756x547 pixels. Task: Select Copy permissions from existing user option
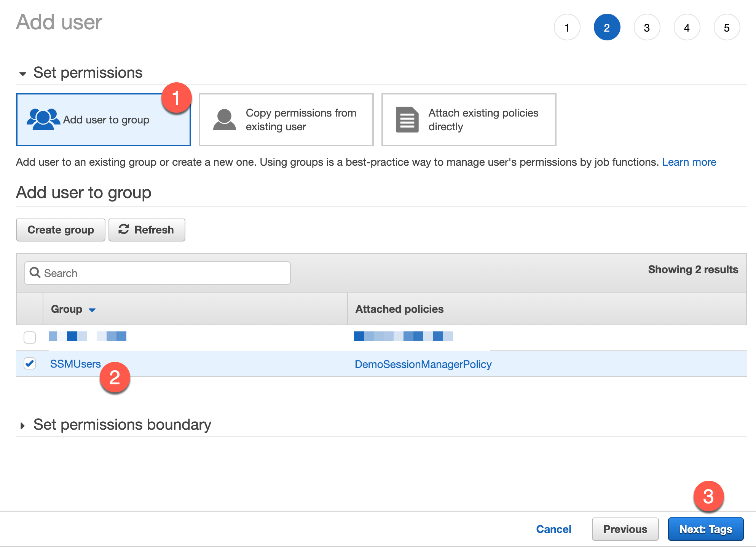[x=285, y=119]
